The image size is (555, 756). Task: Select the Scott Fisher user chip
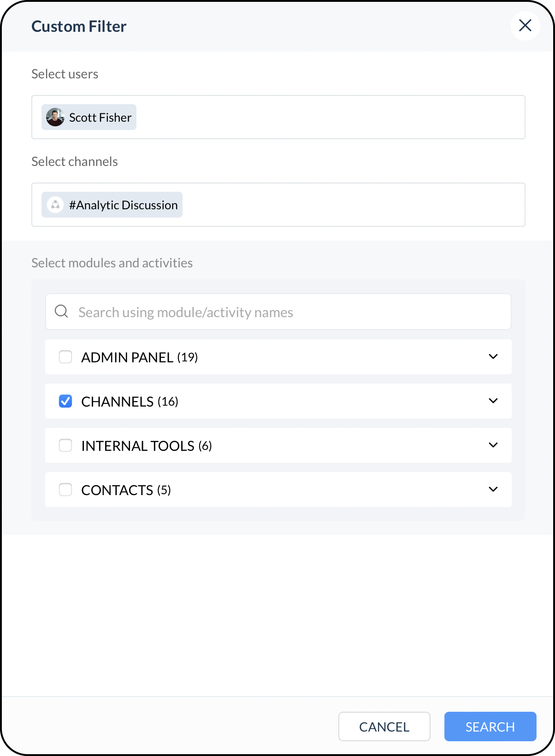point(89,117)
